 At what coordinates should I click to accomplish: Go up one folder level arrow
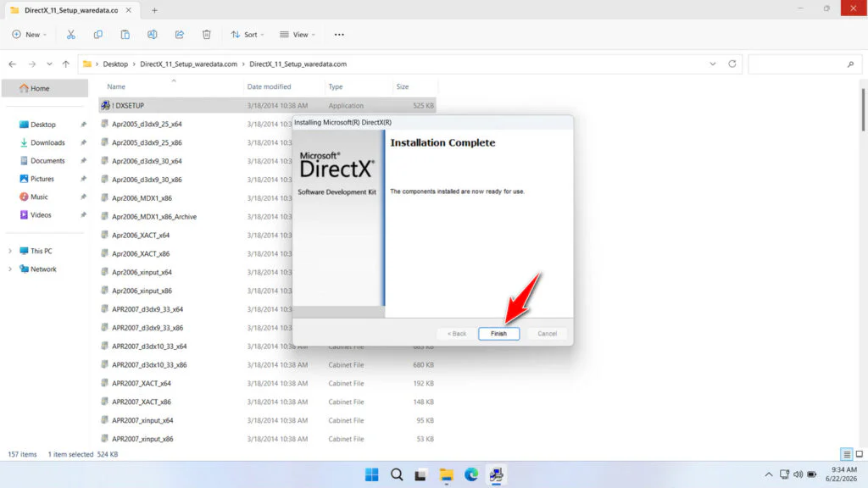66,64
